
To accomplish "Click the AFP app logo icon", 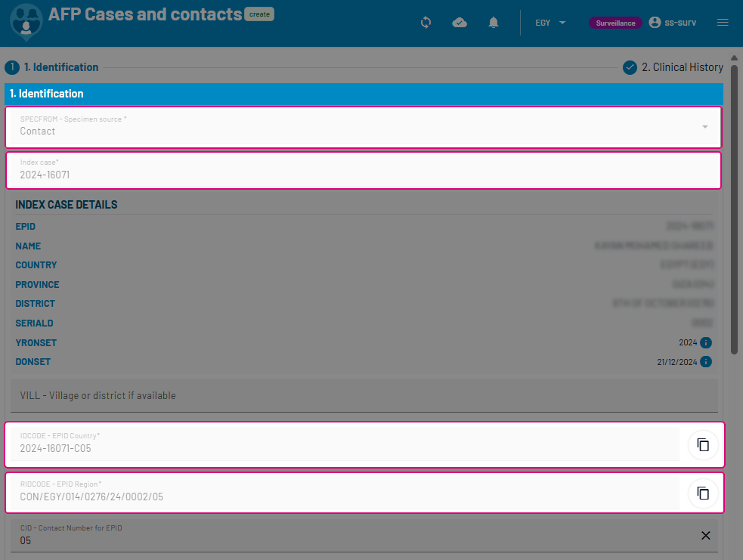I will (26, 21).
